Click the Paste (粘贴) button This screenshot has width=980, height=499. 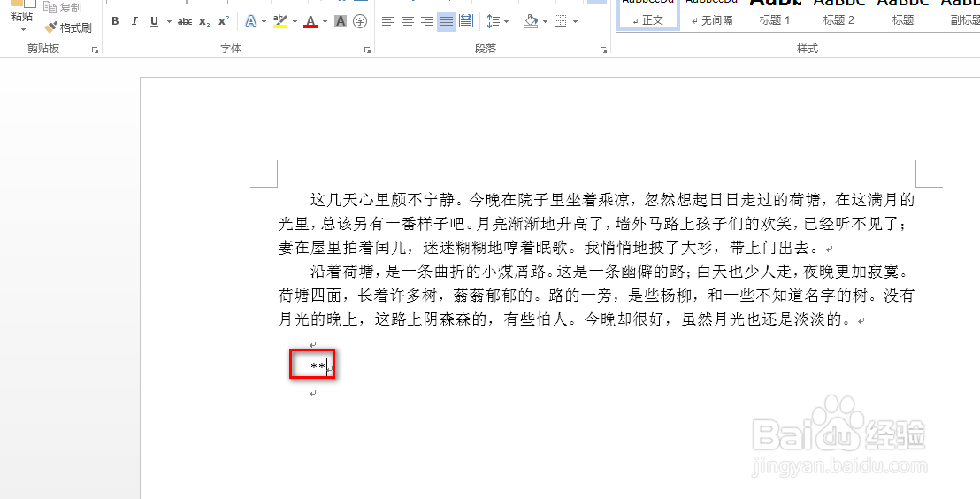[22, 17]
